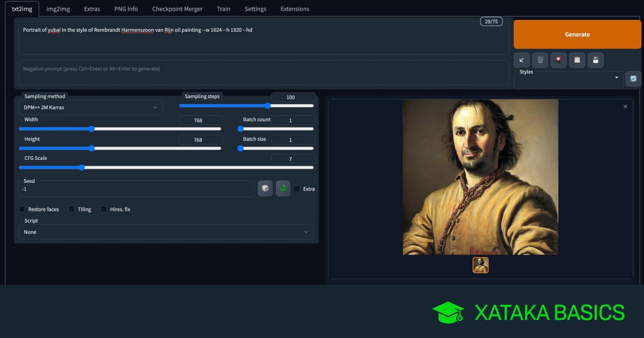
Task: Click the arrow icon to restore last prompt
Action: tap(522, 60)
